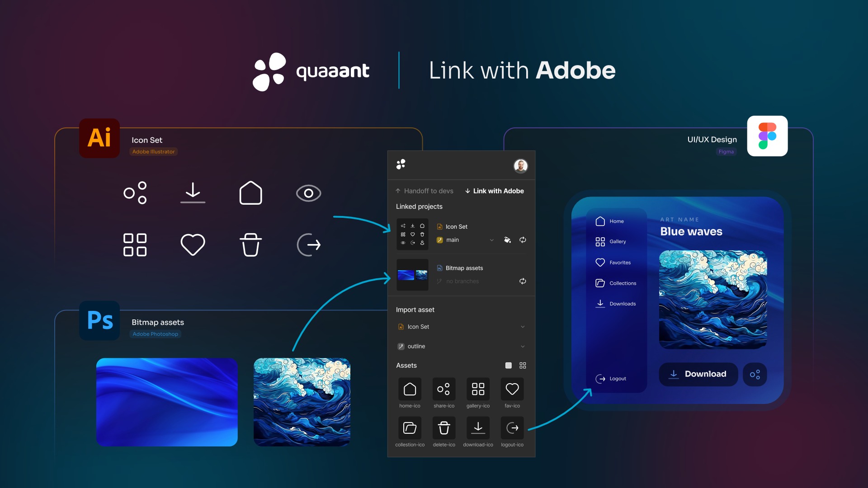The image size is (868, 488).
Task: Select the share-ico asset
Action: coord(444,389)
